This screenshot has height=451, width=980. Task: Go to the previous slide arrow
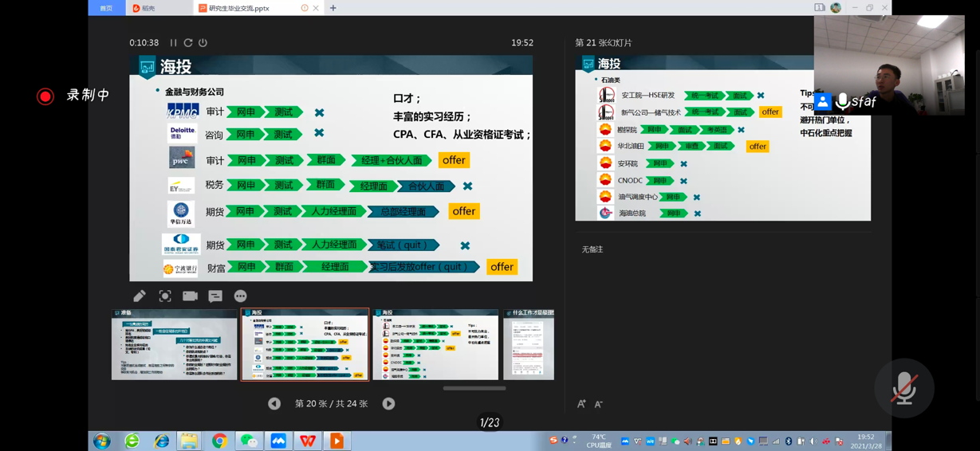click(x=274, y=404)
